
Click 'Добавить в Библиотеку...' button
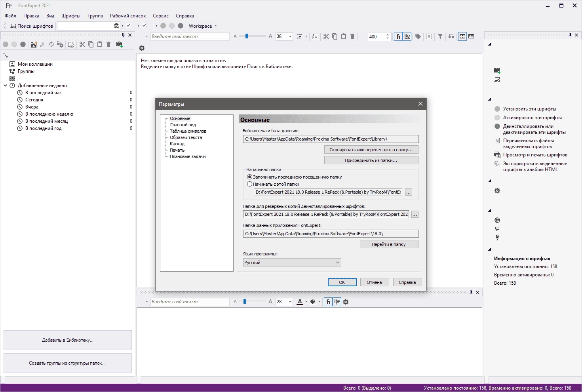coord(68,340)
